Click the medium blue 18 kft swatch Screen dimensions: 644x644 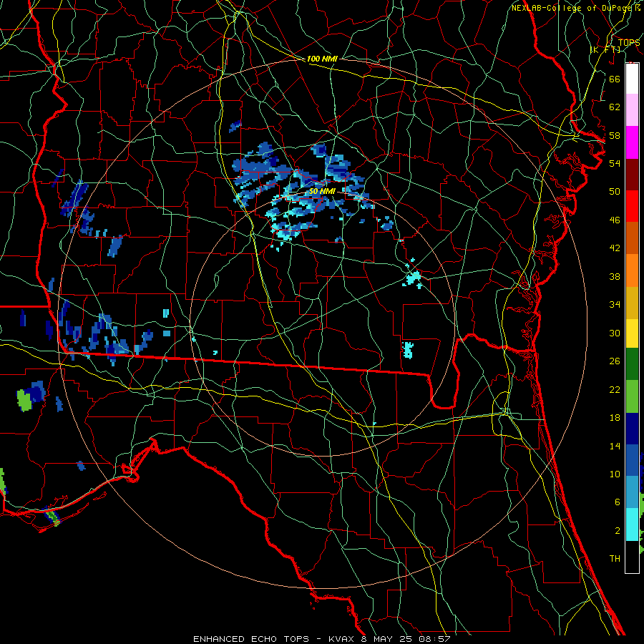632,460
